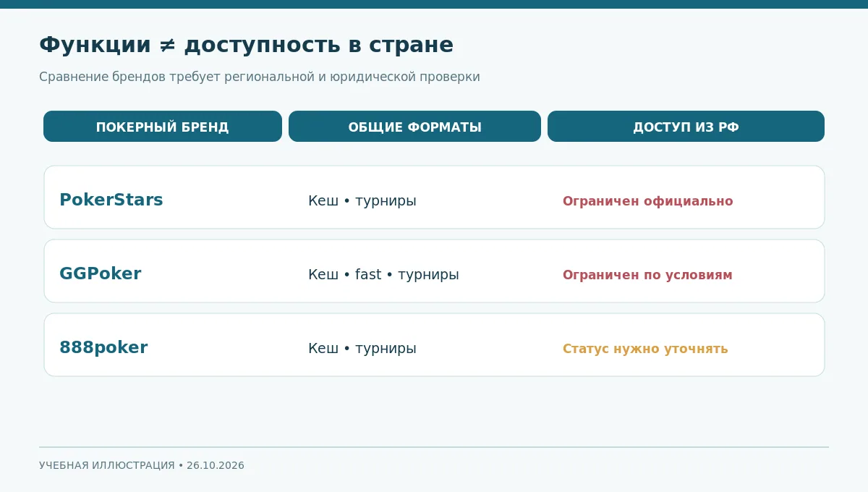The width and height of the screenshot is (868, 492).
Task: Click the subtitle about региональной и юридической проверки
Action: tap(260, 77)
